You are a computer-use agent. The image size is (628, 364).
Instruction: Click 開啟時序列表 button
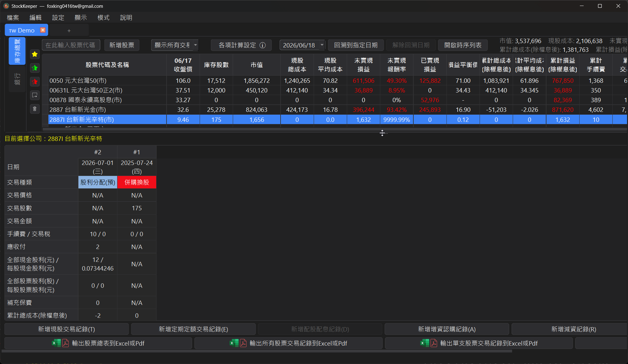point(463,45)
